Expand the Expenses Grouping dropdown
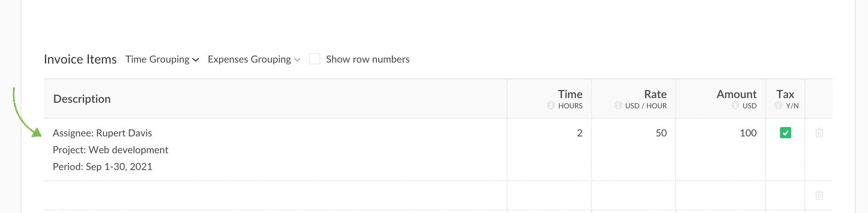Image resolution: width=868 pixels, height=213 pixels. coord(254,59)
